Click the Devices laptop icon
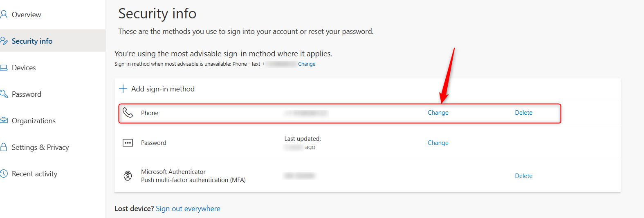The image size is (644, 218). (4, 68)
